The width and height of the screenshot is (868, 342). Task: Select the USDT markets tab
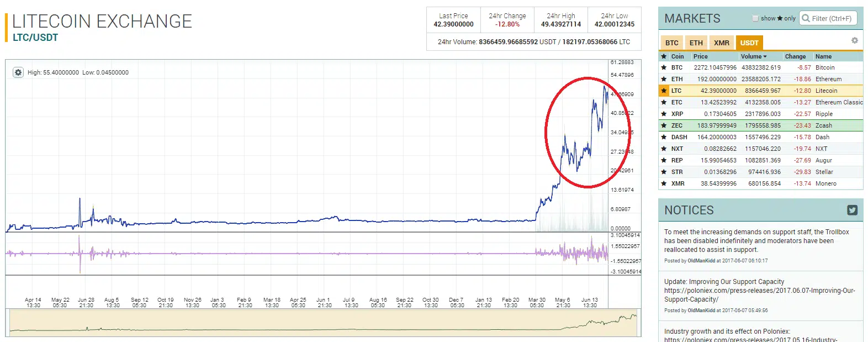[x=749, y=43]
